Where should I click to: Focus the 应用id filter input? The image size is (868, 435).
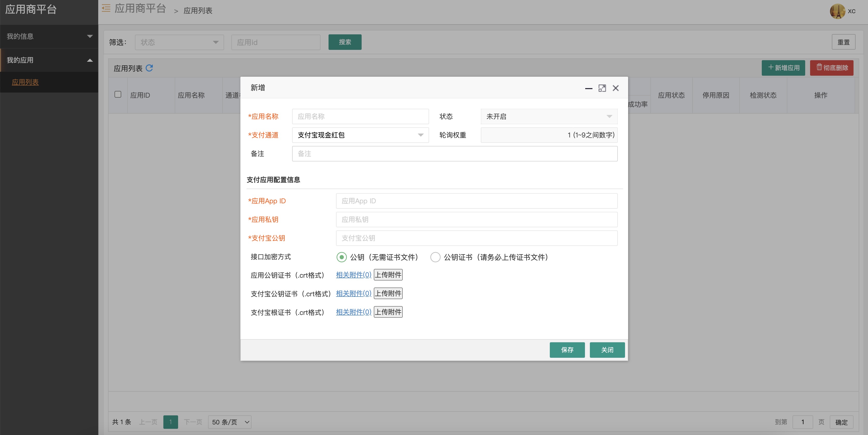pos(276,42)
